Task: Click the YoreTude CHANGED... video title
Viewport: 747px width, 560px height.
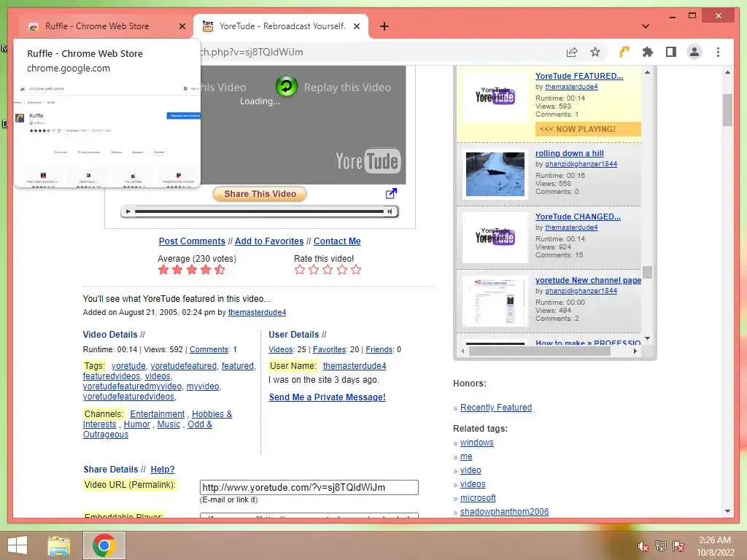Action: pyautogui.click(x=578, y=217)
